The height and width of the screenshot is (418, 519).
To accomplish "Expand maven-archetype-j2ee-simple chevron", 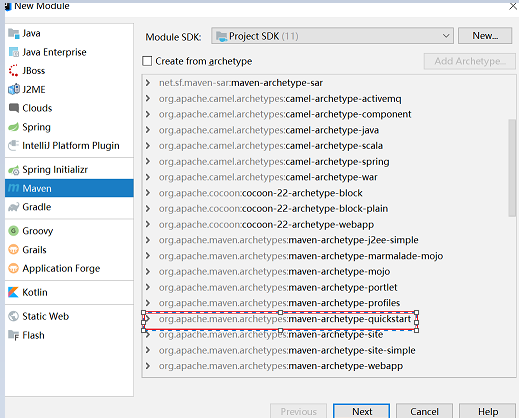I will pos(148,240).
